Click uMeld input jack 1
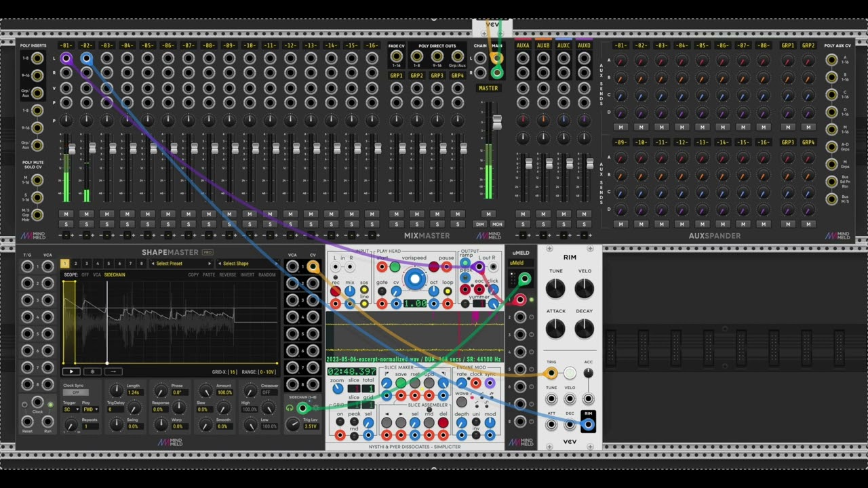The width and height of the screenshot is (868, 488). 519,300
